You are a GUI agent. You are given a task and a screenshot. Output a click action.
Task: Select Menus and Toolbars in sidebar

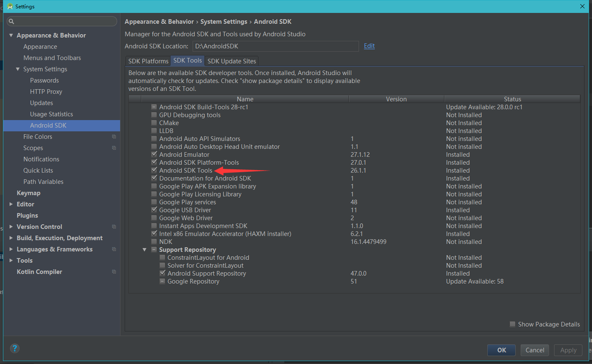click(52, 58)
